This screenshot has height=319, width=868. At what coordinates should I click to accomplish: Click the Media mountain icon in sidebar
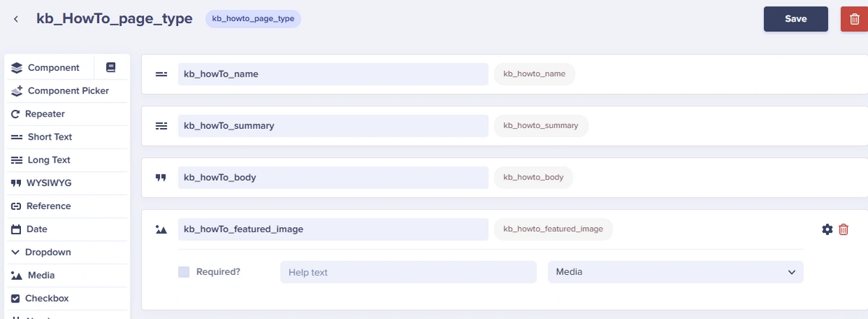(x=17, y=276)
